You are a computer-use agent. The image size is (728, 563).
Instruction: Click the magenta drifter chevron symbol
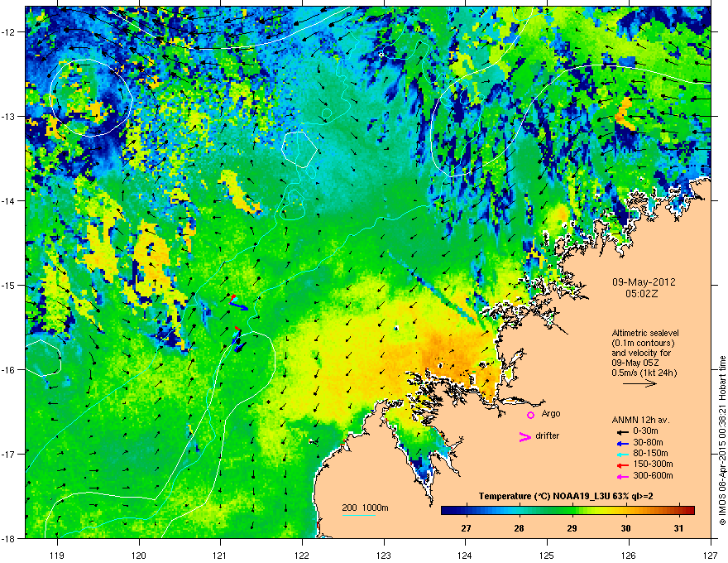[x=524, y=436]
